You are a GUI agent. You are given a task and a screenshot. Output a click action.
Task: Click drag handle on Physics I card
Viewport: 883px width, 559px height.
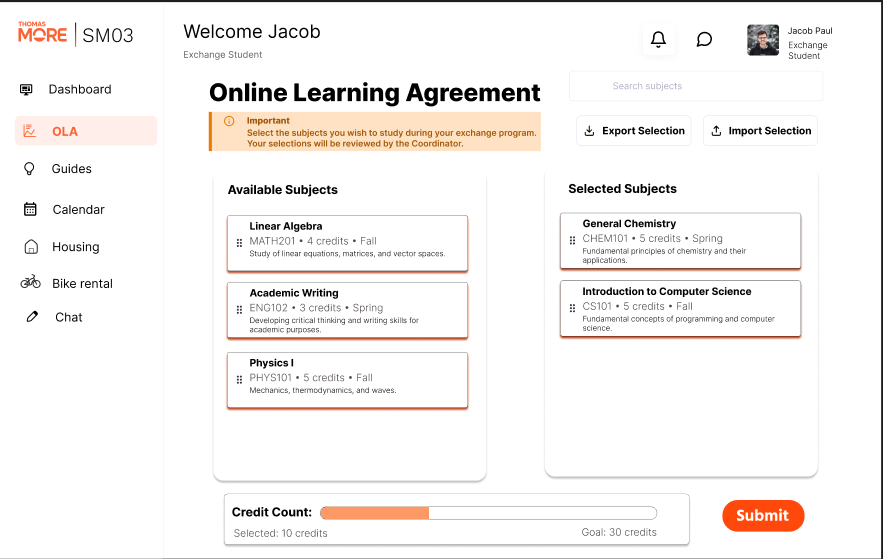(x=239, y=380)
